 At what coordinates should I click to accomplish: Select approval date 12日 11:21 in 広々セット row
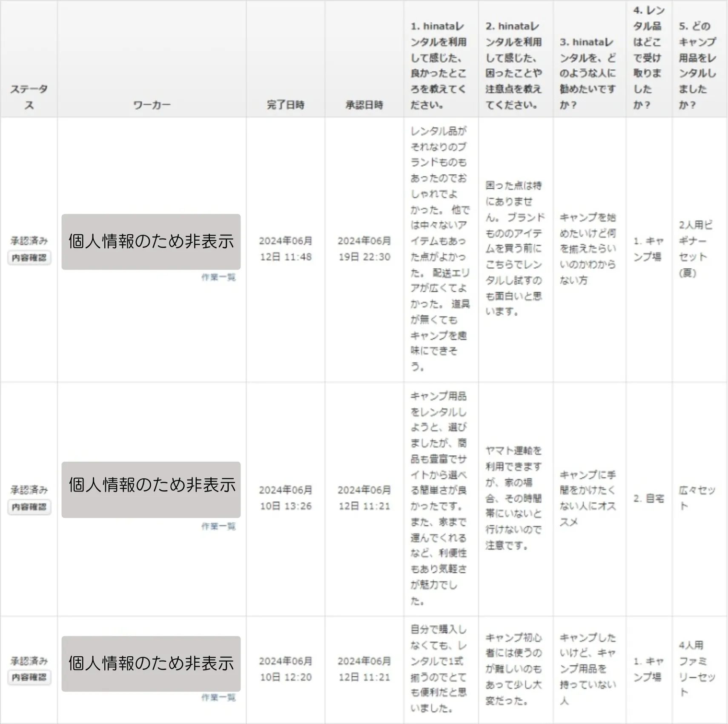click(364, 498)
